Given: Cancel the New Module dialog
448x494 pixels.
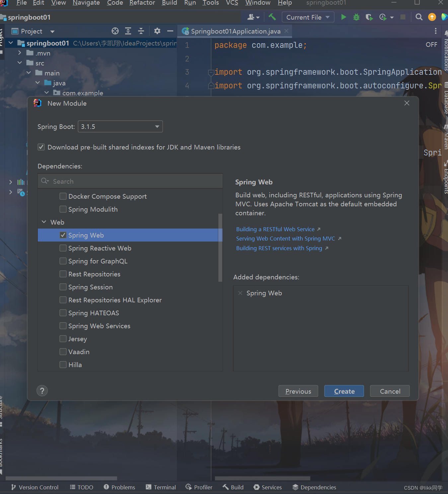Looking at the screenshot, I should (x=390, y=391).
